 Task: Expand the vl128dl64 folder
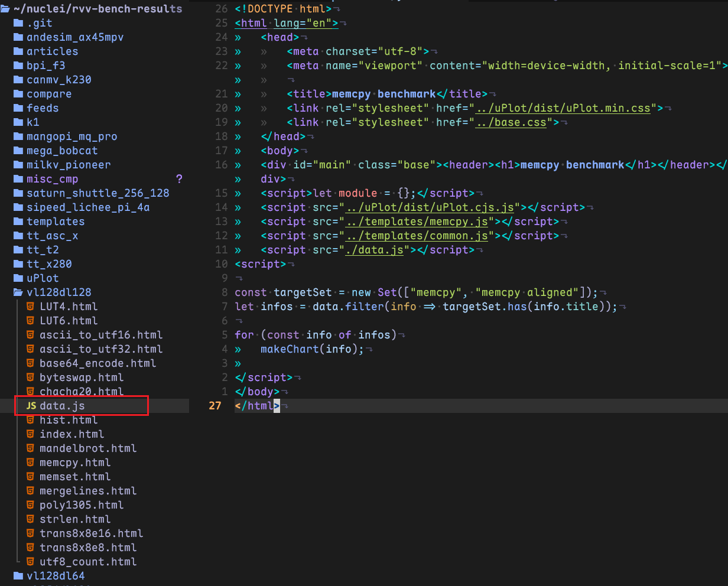pyautogui.click(x=58, y=576)
